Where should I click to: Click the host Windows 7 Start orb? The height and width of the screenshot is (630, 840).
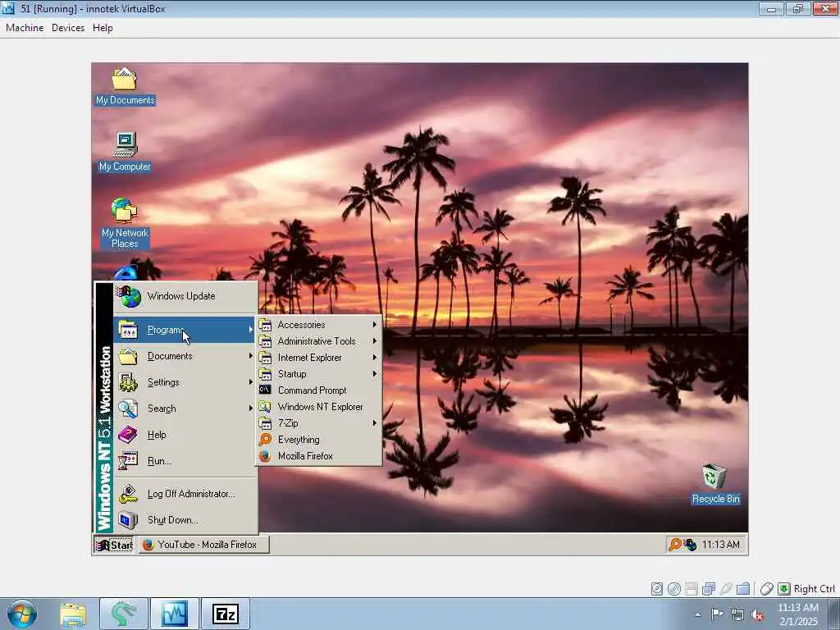[x=22, y=614]
